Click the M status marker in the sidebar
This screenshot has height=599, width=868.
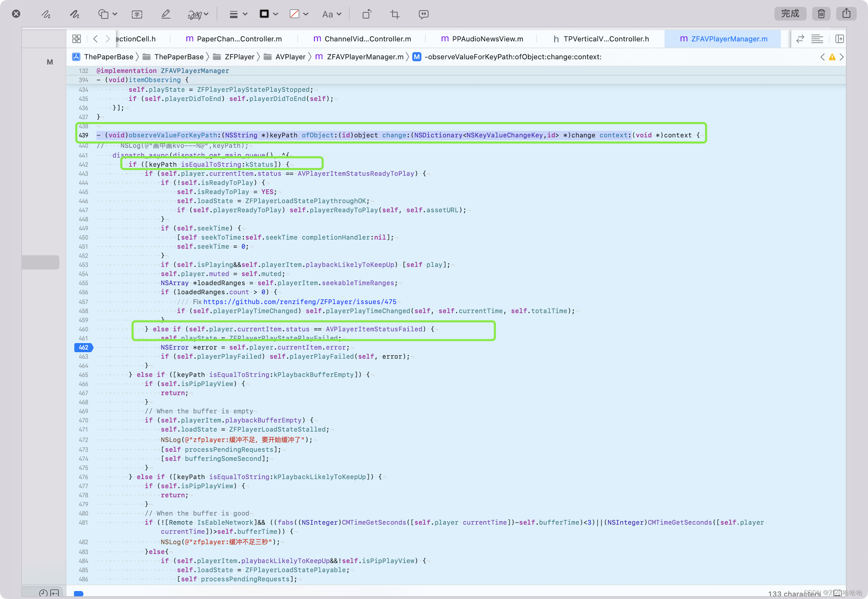[50, 62]
